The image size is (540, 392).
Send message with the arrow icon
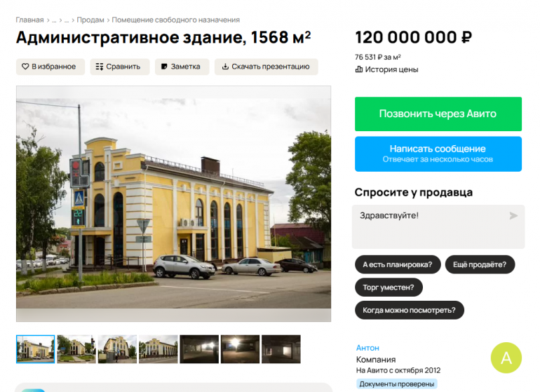pyautogui.click(x=513, y=215)
